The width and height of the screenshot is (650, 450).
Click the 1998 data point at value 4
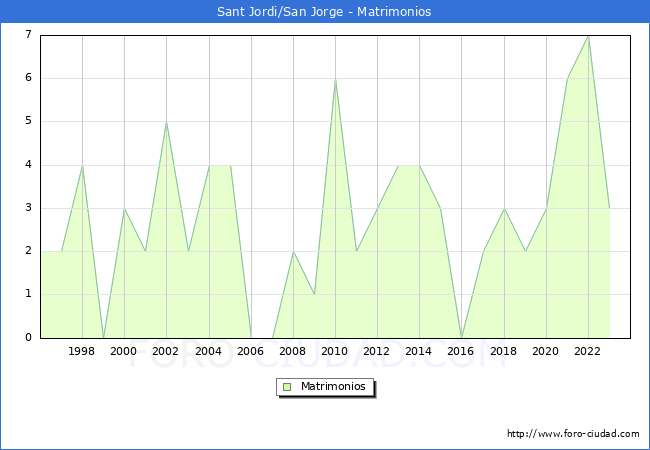tap(82, 165)
